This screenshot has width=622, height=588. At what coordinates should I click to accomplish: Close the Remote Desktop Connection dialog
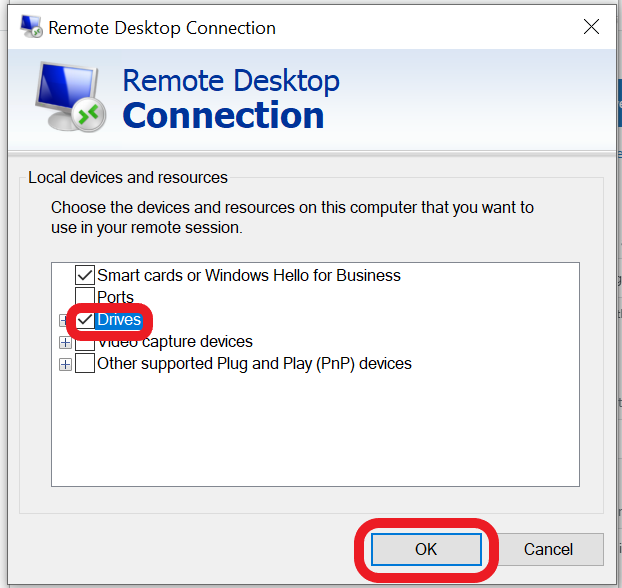tap(591, 27)
